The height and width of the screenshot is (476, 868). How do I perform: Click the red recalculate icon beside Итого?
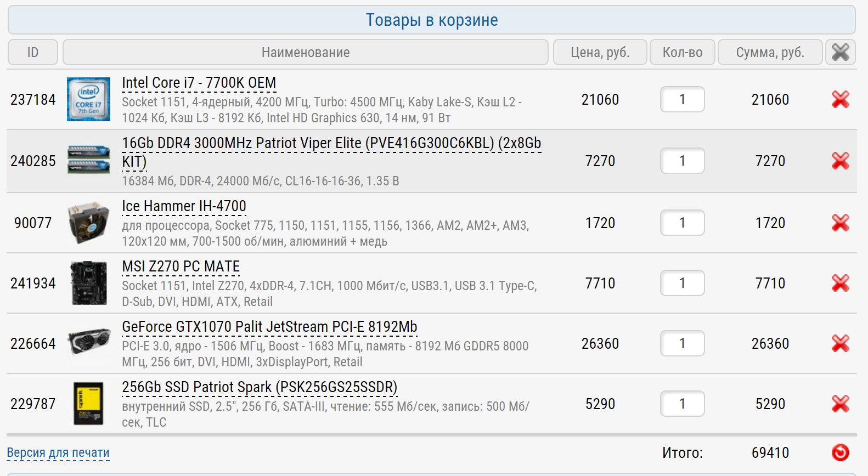840,452
